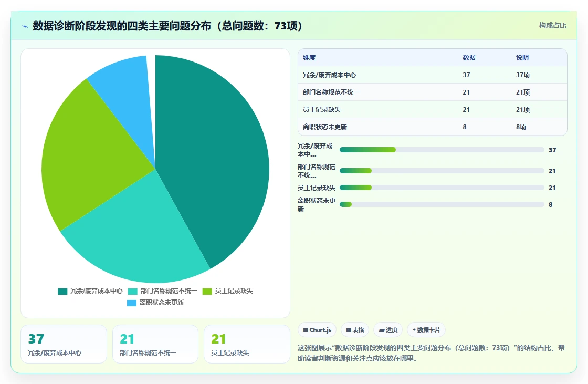The image size is (588, 384).
Task: Click the 离职状态未更新 progress bar with value 8
Action: click(442, 204)
